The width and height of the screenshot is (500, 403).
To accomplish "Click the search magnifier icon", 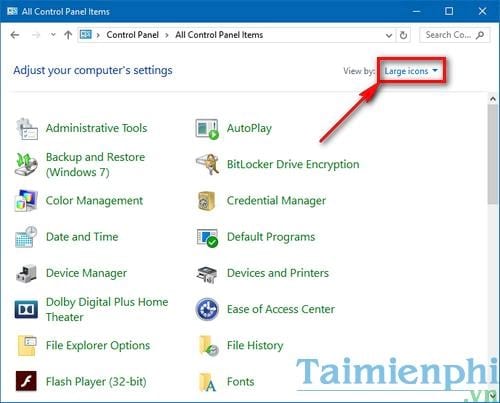I will click(x=480, y=35).
